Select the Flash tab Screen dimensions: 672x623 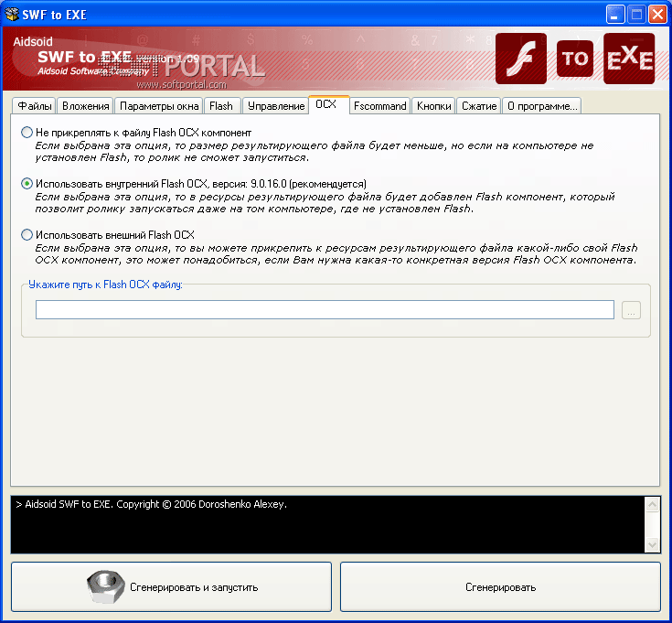[x=221, y=106]
